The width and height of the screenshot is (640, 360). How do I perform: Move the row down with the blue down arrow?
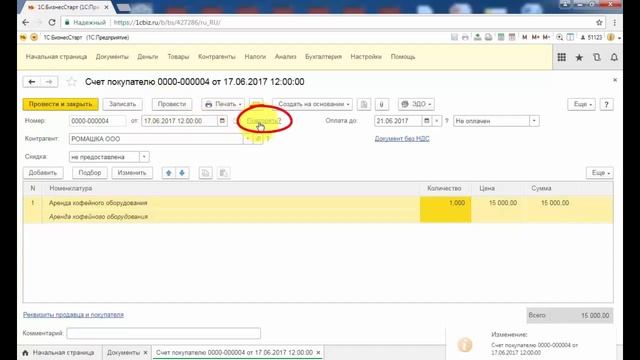click(x=182, y=173)
